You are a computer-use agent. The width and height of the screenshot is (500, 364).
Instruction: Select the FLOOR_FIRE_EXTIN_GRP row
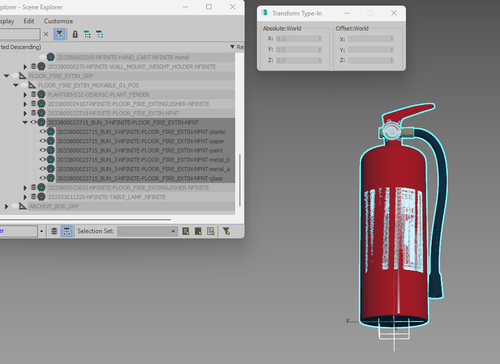[61, 76]
